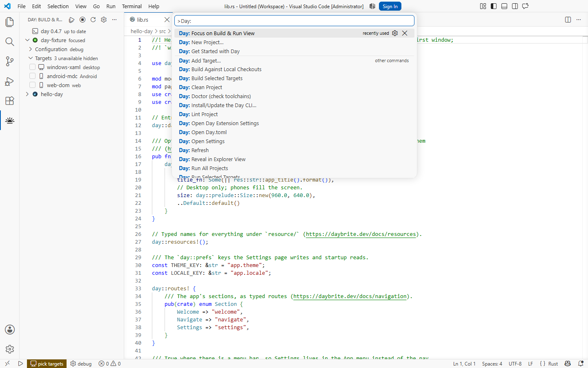Stop the running build in Day panel
This screenshot has height=368, width=588.
pos(82,20)
